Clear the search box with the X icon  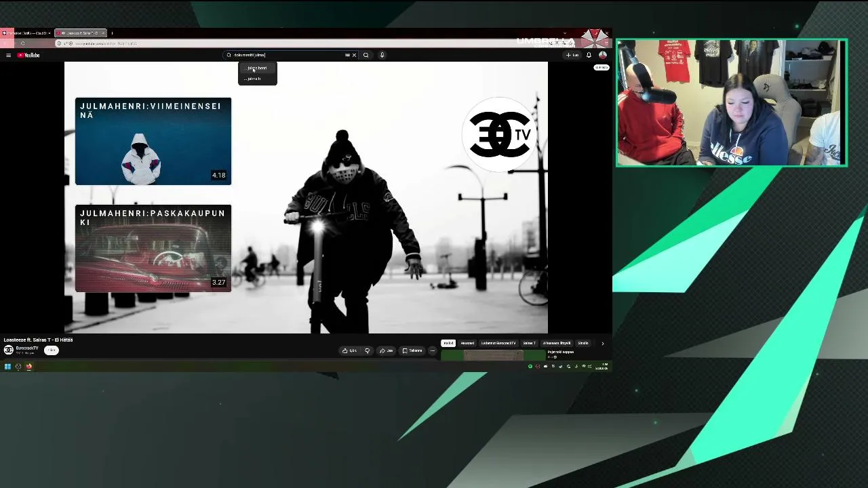coord(354,55)
